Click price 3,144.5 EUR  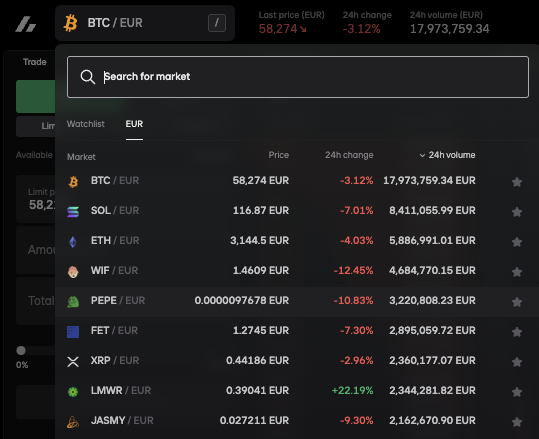260,240
